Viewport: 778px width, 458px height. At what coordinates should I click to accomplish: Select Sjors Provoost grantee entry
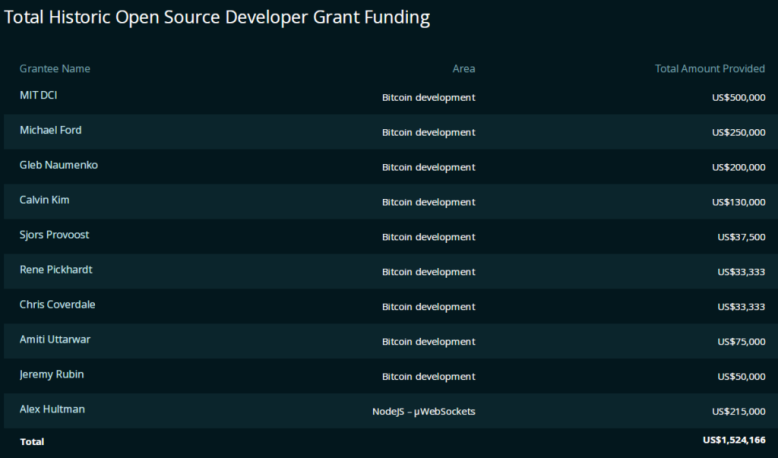coord(54,235)
